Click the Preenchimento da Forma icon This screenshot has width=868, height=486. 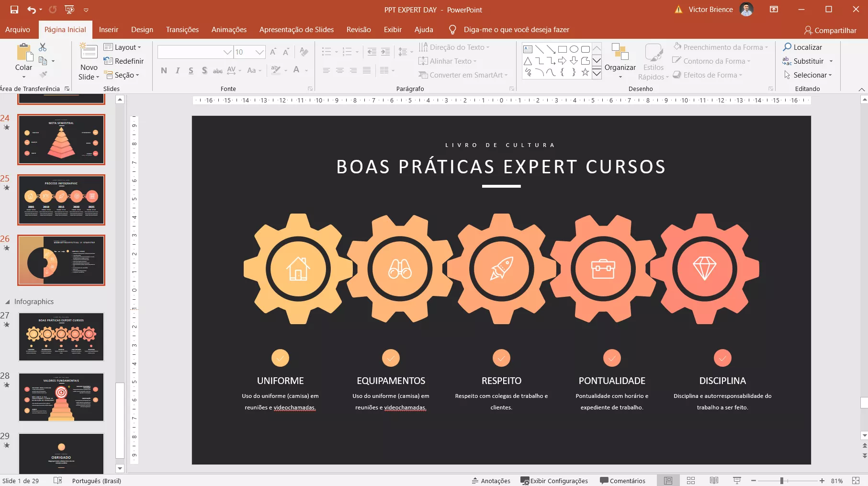point(678,47)
